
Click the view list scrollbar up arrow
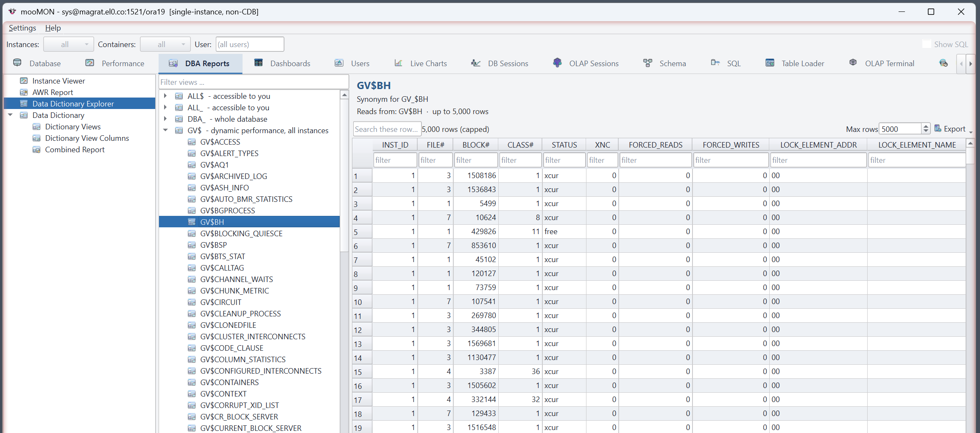click(344, 95)
